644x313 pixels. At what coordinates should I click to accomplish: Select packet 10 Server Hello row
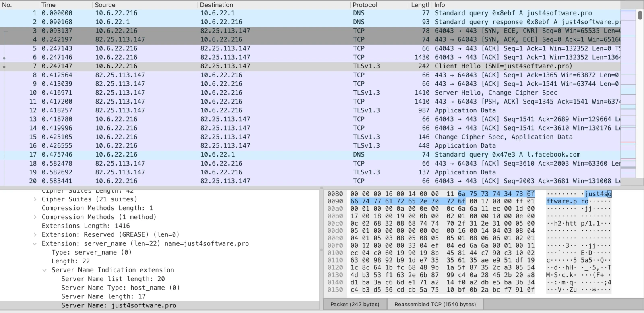click(310, 93)
